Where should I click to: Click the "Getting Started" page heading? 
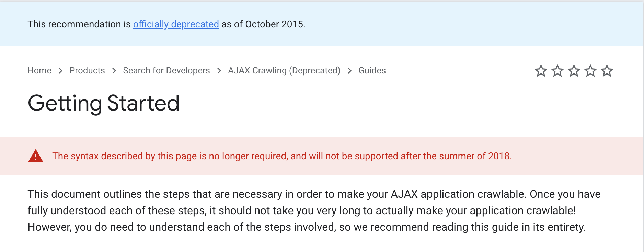point(103,103)
